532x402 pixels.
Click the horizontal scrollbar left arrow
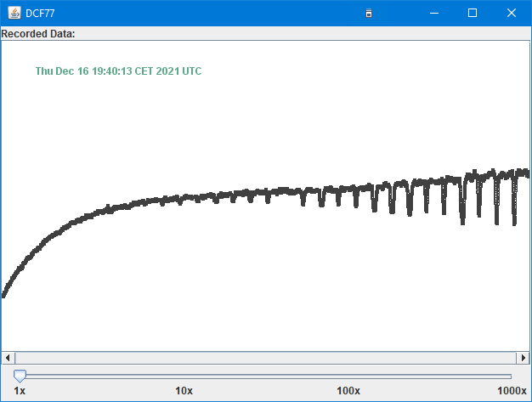pyautogui.click(x=8, y=358)
